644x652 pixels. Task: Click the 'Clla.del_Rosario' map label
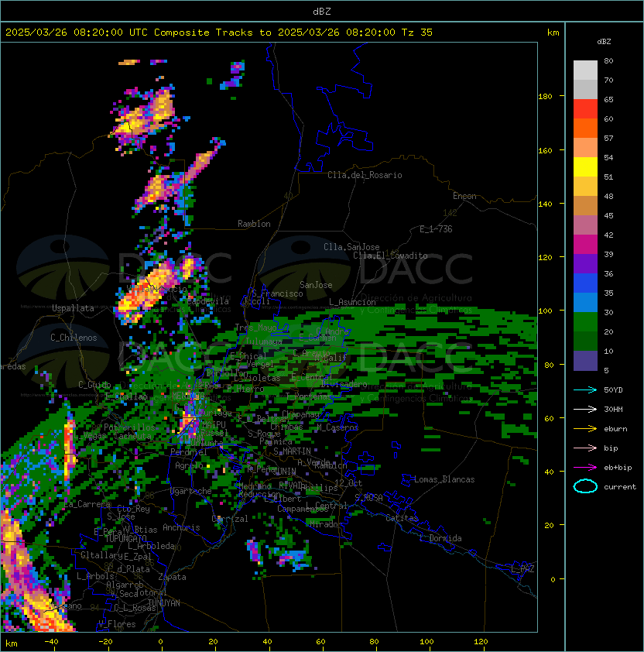(x=365, y=175)
